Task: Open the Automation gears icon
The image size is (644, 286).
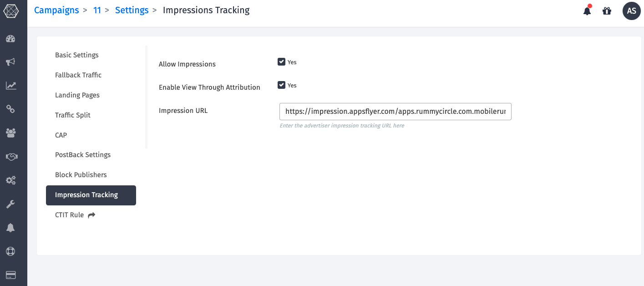Action: click(x=10, y=180)
